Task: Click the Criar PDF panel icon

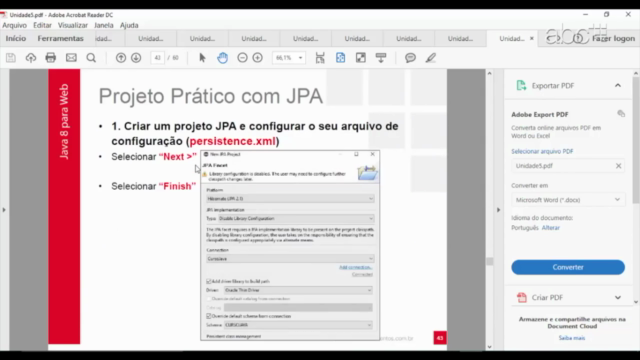Action: (x=522, y=298)
